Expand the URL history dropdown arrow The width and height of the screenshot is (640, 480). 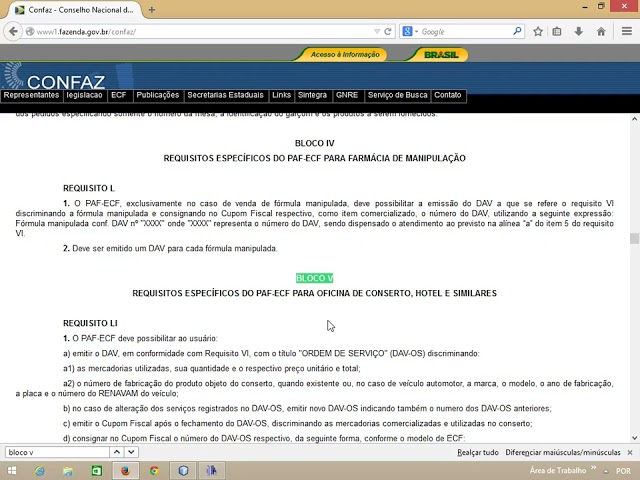pyautogui.click(x=377, y=31)
